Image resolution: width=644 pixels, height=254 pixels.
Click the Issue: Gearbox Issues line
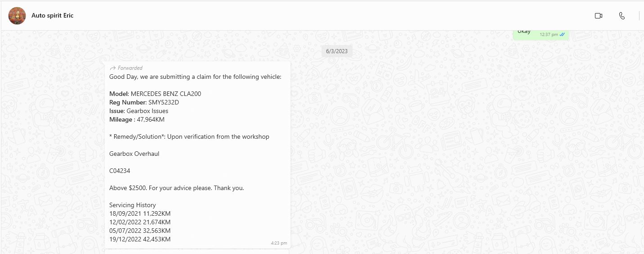139,111
